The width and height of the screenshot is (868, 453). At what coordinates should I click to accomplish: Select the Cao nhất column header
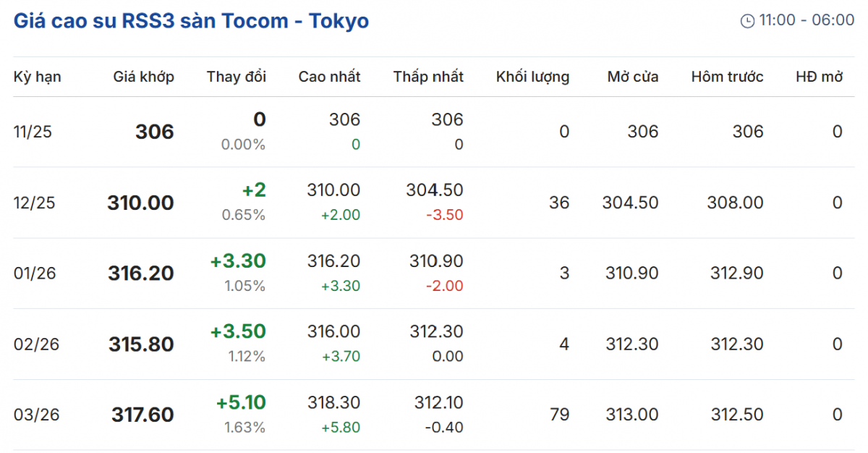click(329, 77)
